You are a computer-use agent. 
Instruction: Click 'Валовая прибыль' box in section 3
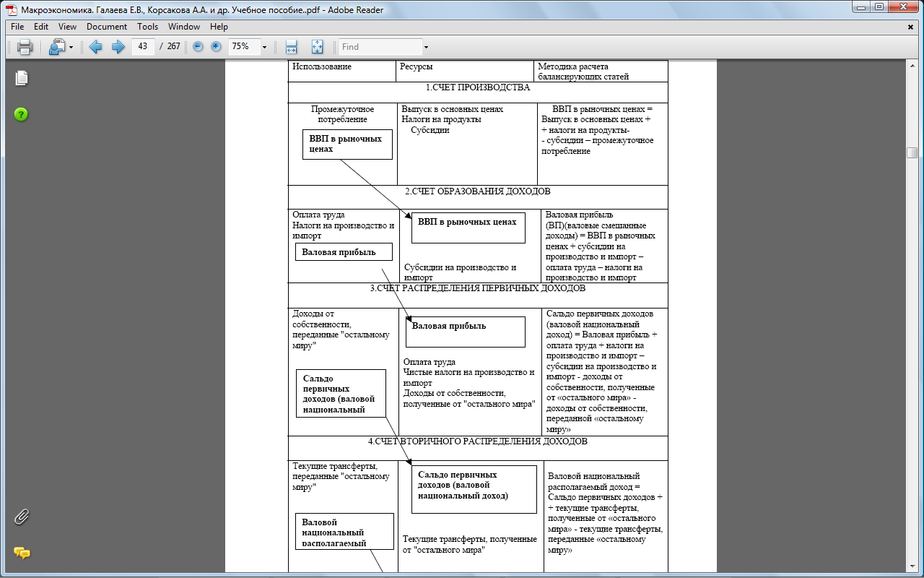pos(466,332)
